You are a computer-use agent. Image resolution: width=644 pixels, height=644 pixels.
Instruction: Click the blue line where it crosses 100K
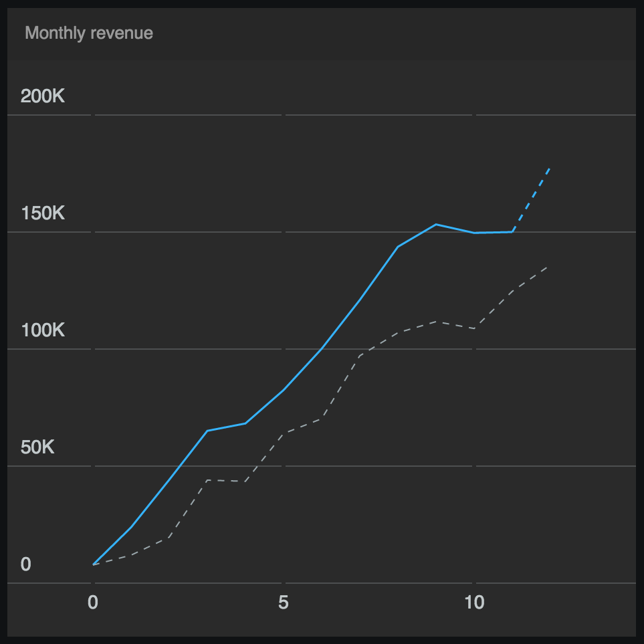[322, 348]
